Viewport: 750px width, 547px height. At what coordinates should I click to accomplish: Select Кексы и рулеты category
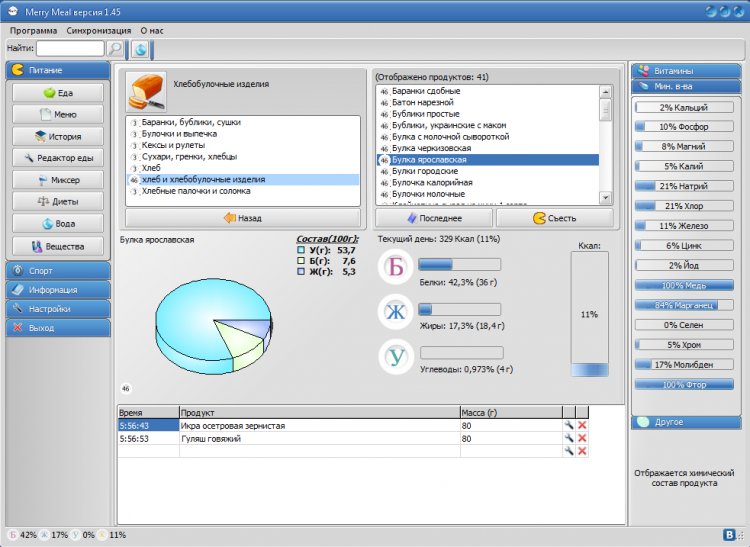(x=243, y=145)
